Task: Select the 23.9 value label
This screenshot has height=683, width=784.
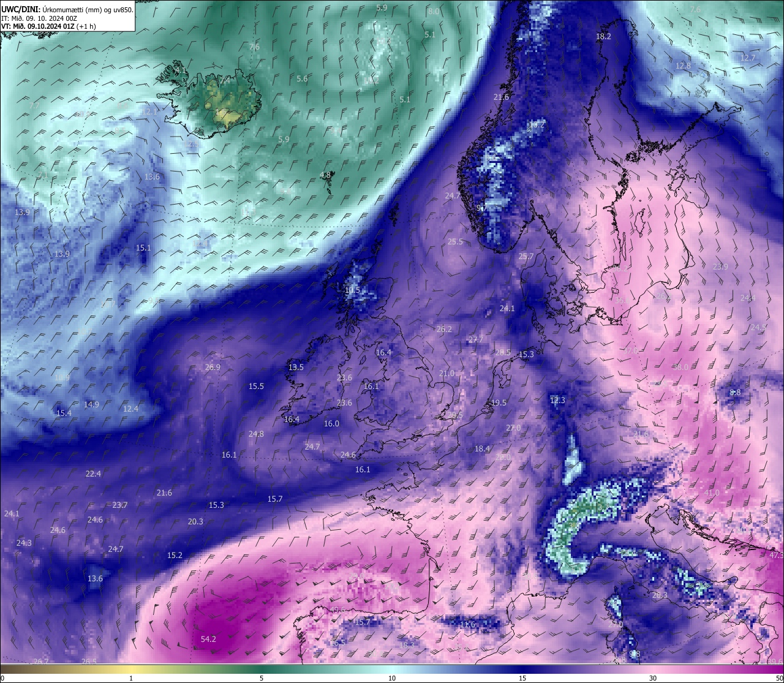Action: click(720, 266)
